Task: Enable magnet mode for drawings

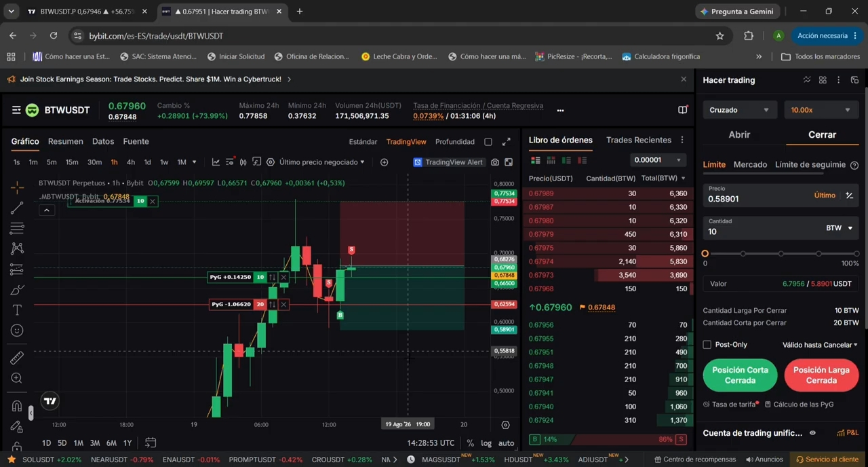Action: pyautogui.click(x=17, y=406)
